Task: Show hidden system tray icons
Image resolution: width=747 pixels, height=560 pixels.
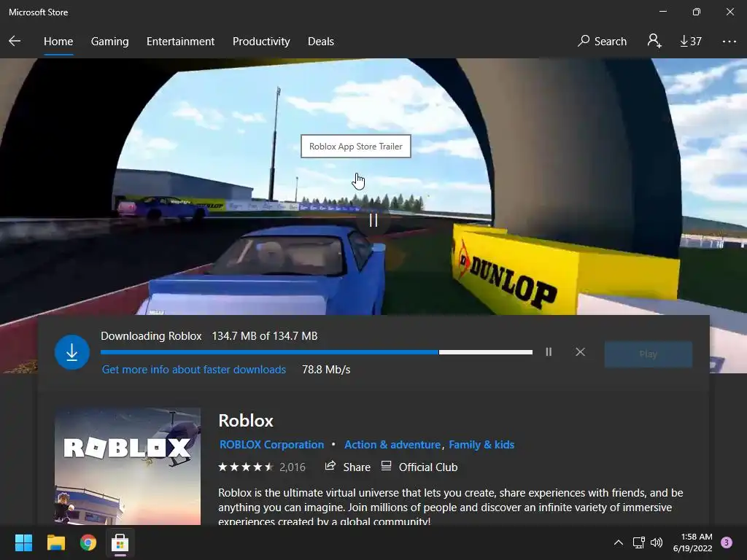Action: coord(619,542)
